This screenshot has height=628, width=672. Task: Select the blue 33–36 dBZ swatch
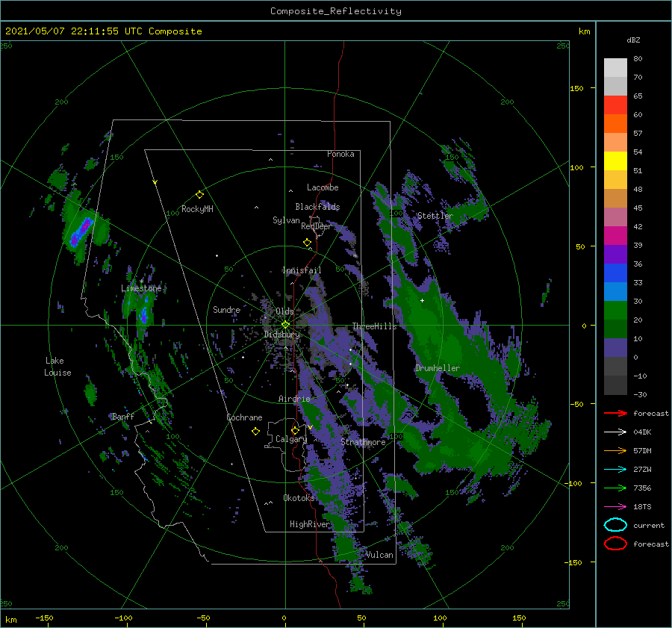coord(615,273)
